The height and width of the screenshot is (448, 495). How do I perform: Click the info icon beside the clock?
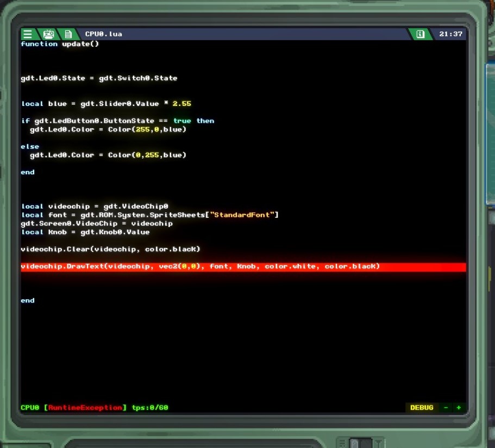point(420,34)
